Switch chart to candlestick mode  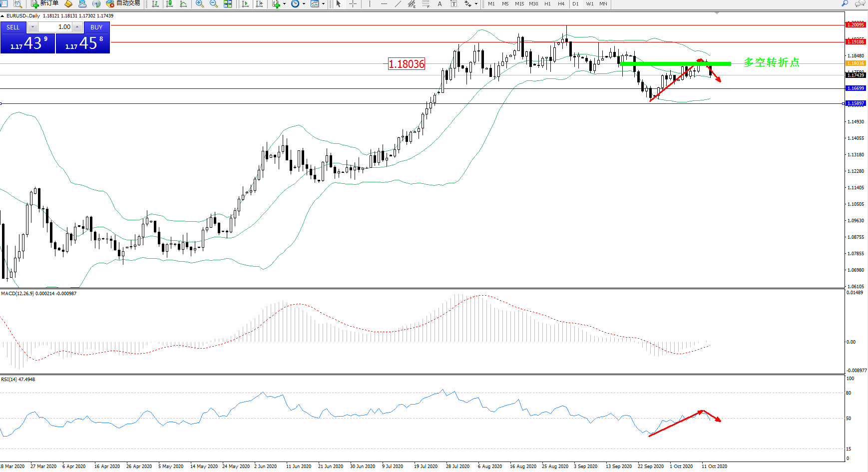tap(169, 4)
